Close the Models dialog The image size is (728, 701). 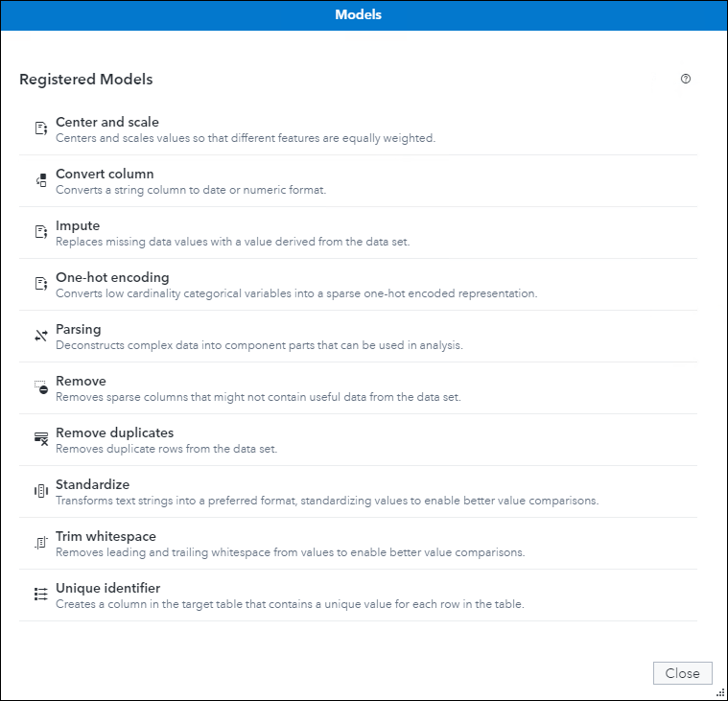tap(682, 673)
